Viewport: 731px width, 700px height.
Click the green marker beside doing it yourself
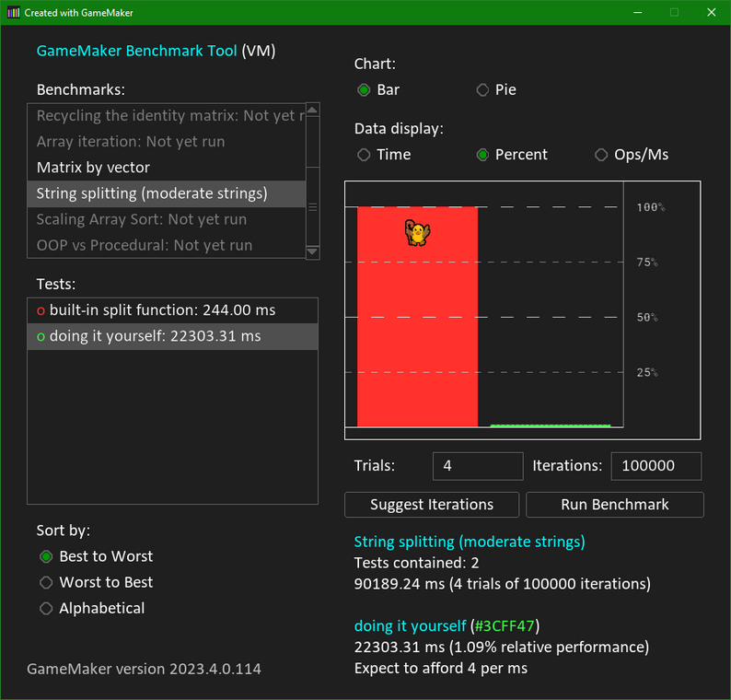[x=41, y=337]
